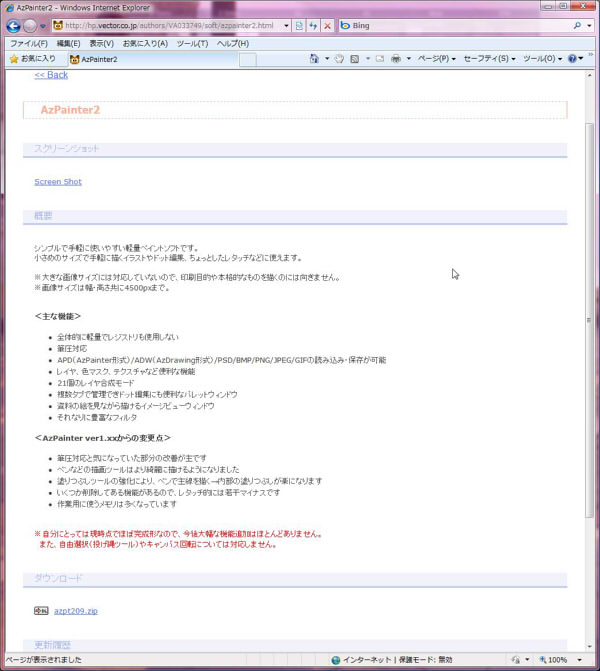The image size is (600, 671).
Task: Go back with the Back arrow button
Action: [x=13, y=26]
